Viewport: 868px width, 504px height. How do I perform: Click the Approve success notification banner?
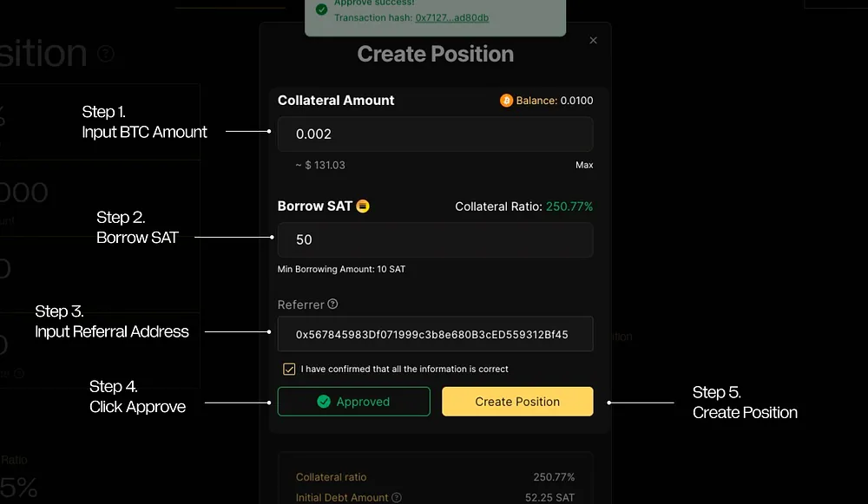(x=435, y=16)
